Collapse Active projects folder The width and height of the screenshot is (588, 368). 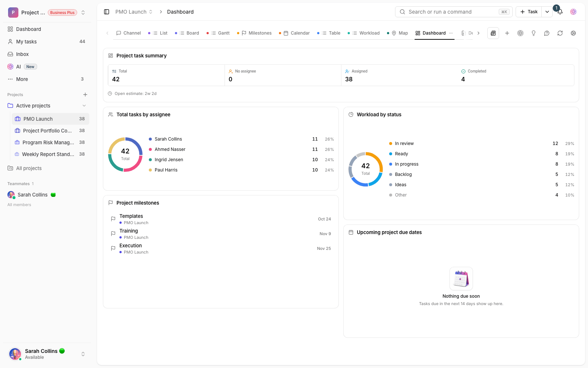(84, 106)
